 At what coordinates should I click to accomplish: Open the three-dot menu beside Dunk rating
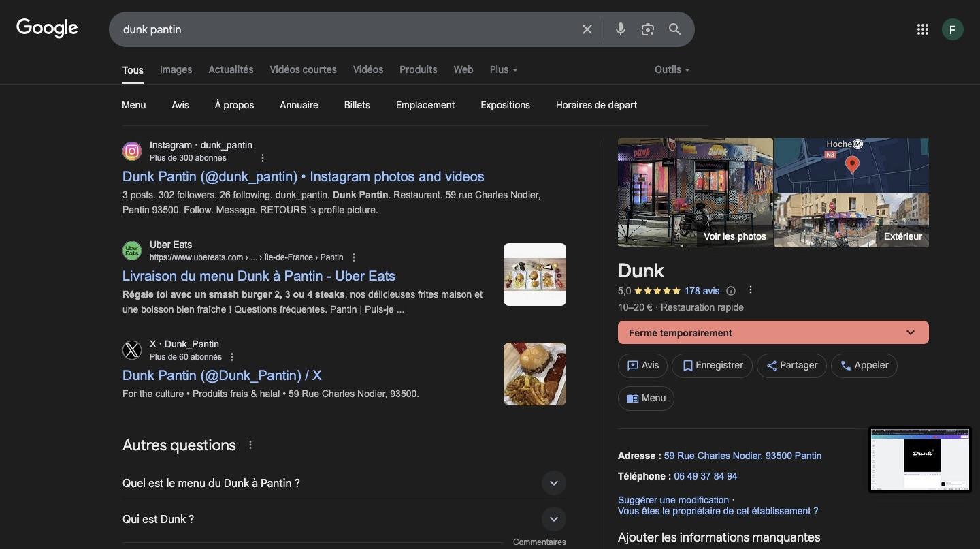(x=750, y=290)
